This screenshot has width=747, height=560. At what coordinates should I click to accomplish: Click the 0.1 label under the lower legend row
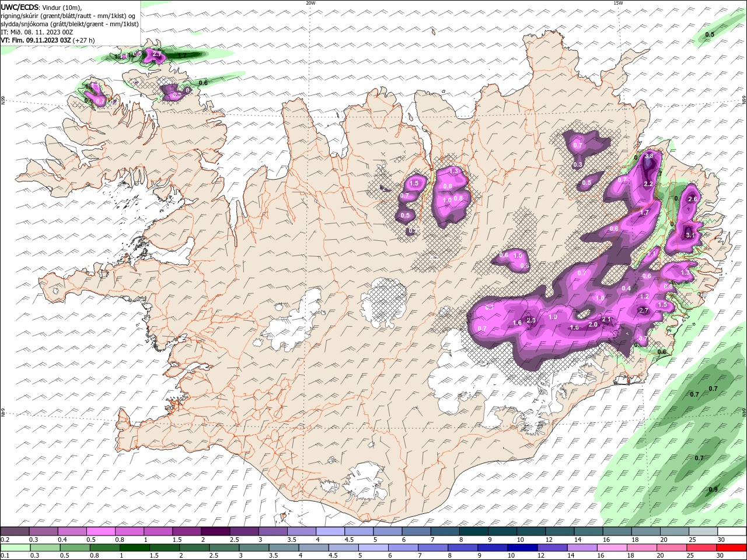click(5, 556)
